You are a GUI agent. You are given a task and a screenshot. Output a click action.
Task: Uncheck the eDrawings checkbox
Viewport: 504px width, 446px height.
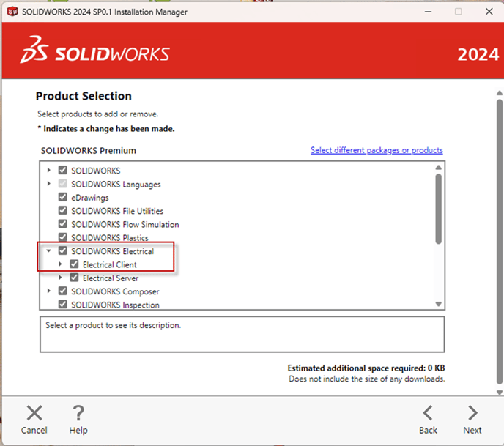point(62,198)
